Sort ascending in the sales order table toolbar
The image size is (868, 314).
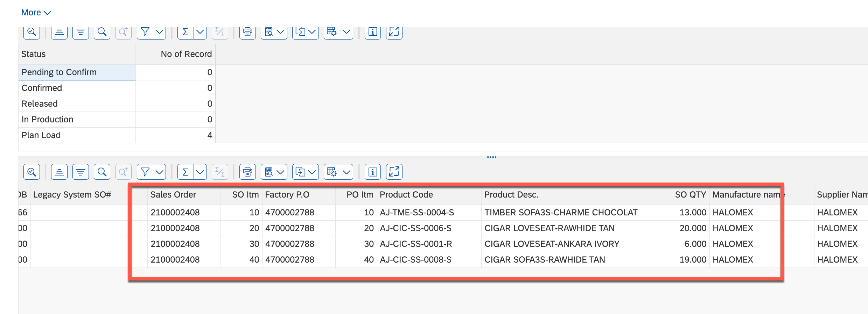tap(59, 172)
